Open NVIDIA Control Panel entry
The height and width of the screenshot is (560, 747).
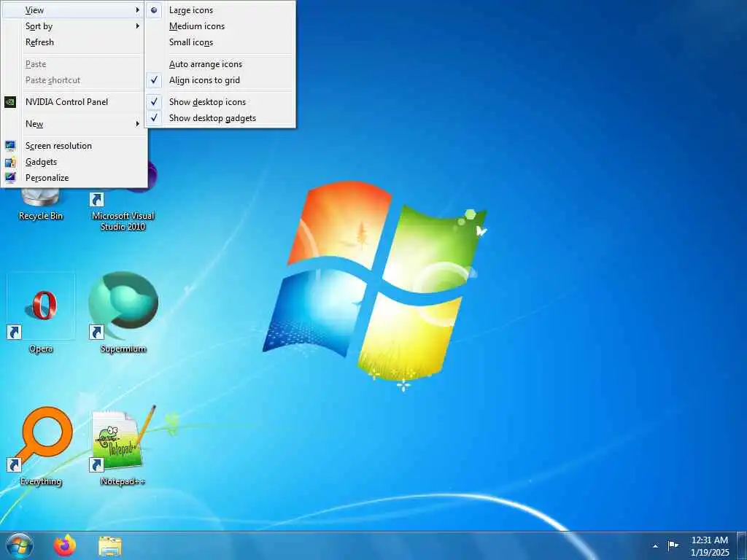(74, 102)
